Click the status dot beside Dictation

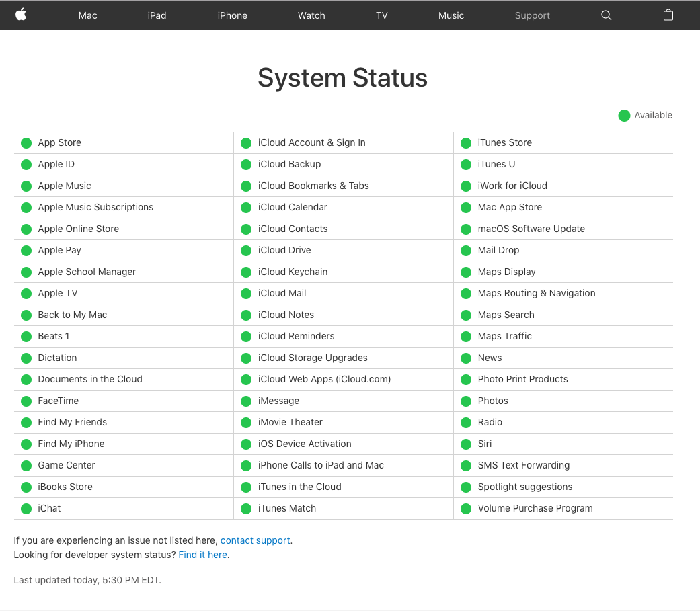pyautogui.click(x=26, y=358)
